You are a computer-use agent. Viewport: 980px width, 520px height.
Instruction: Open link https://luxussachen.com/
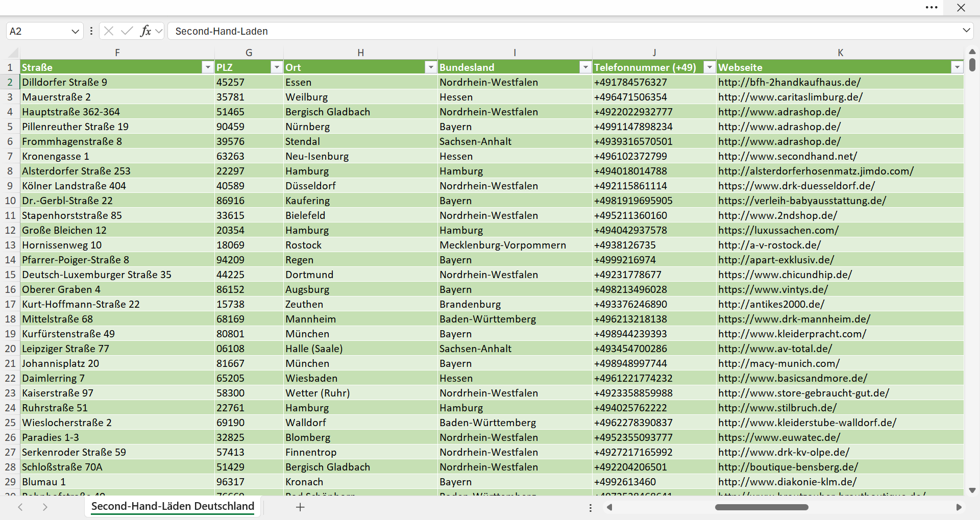778,230
